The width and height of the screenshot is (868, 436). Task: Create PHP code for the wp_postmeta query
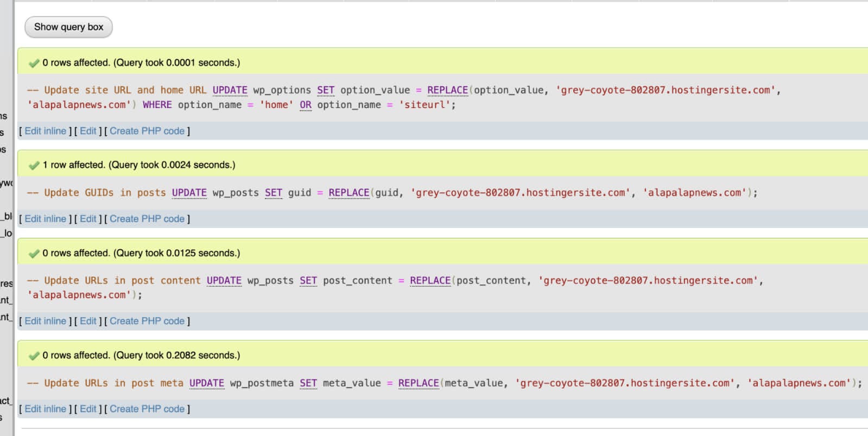pos(147,409)
